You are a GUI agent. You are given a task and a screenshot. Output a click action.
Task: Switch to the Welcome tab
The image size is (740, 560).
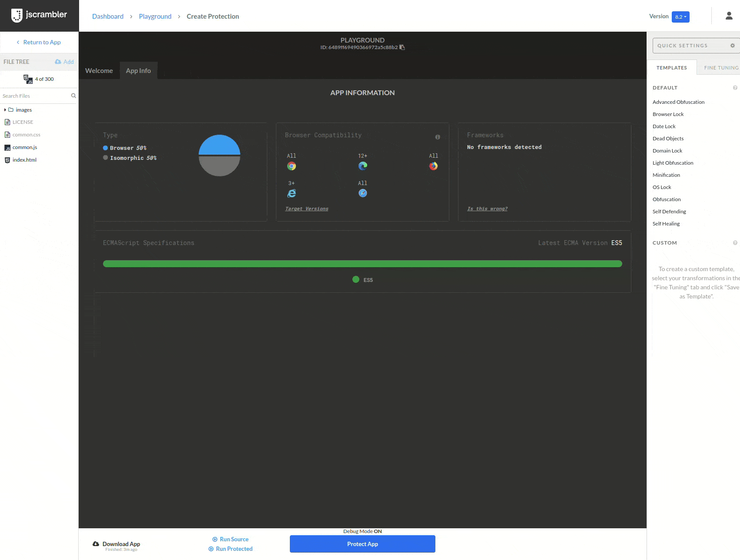[x=99, y=71]
